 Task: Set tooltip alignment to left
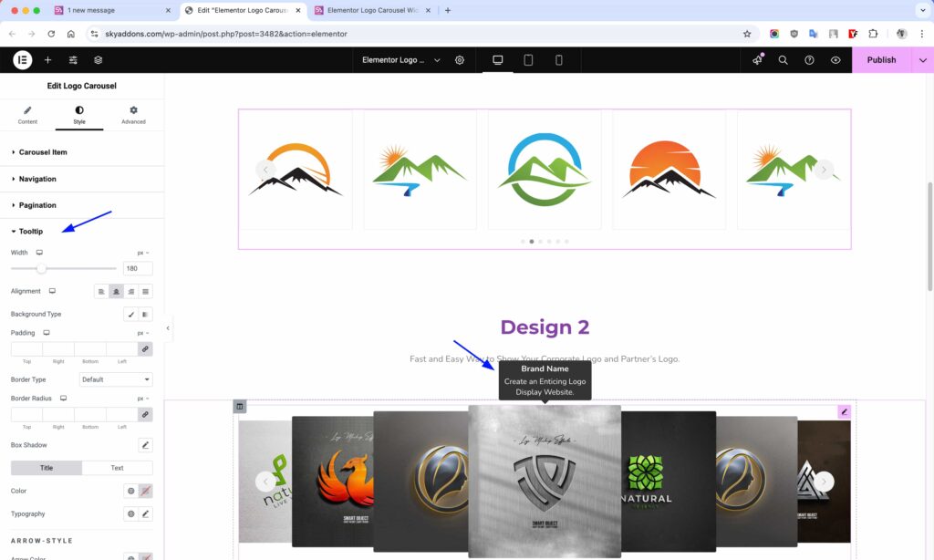(x=101, y=291)
